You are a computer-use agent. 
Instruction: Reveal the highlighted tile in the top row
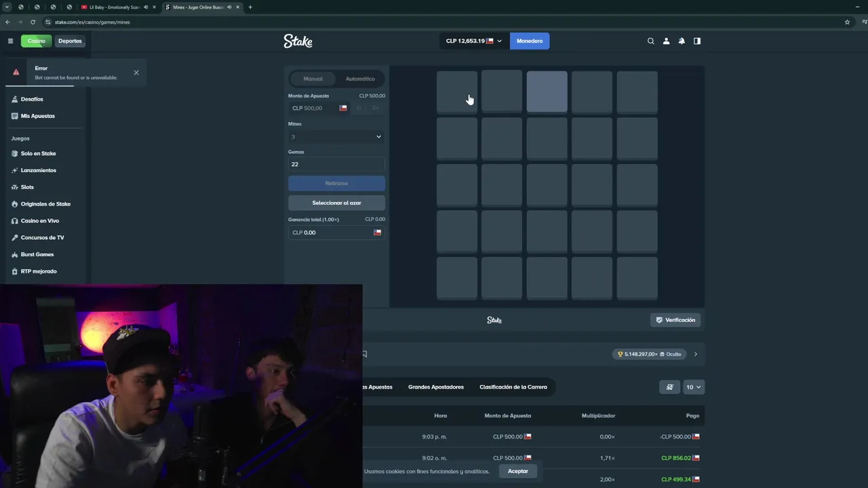point(547,91)
